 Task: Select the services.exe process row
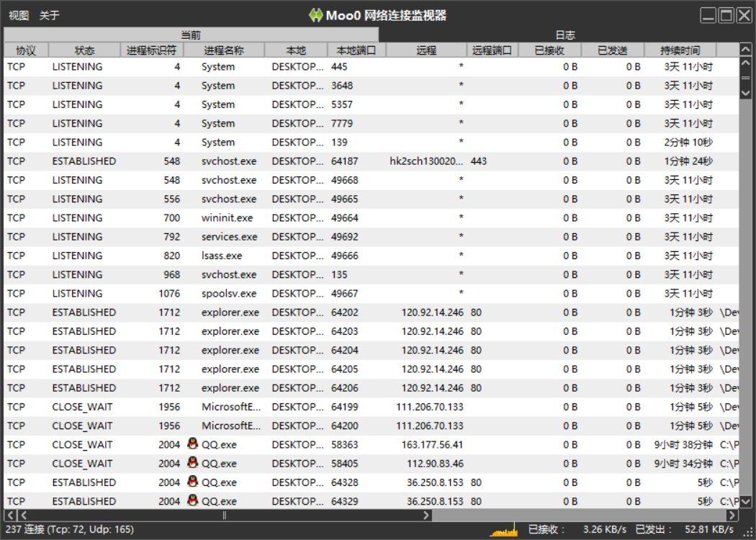coord(372,237)
